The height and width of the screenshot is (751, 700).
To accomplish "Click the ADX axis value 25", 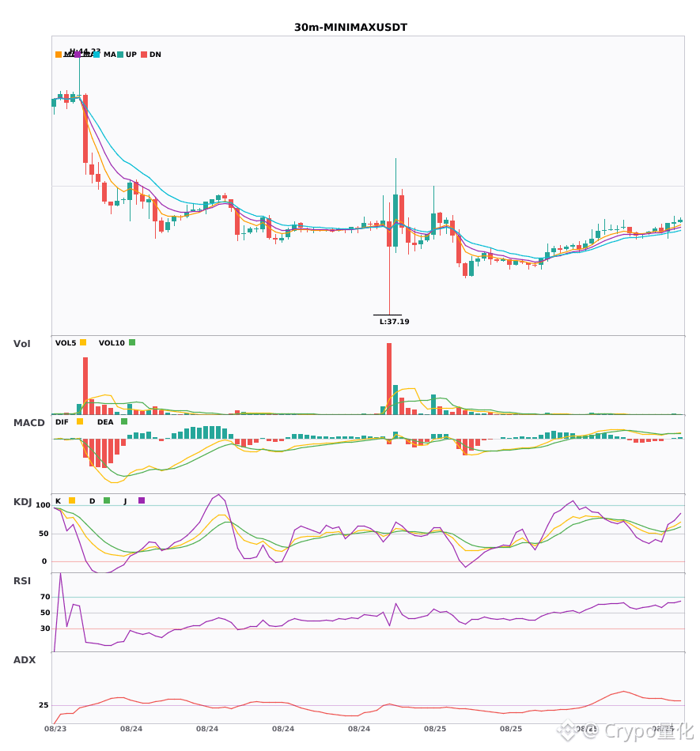I will click(44, 705).
